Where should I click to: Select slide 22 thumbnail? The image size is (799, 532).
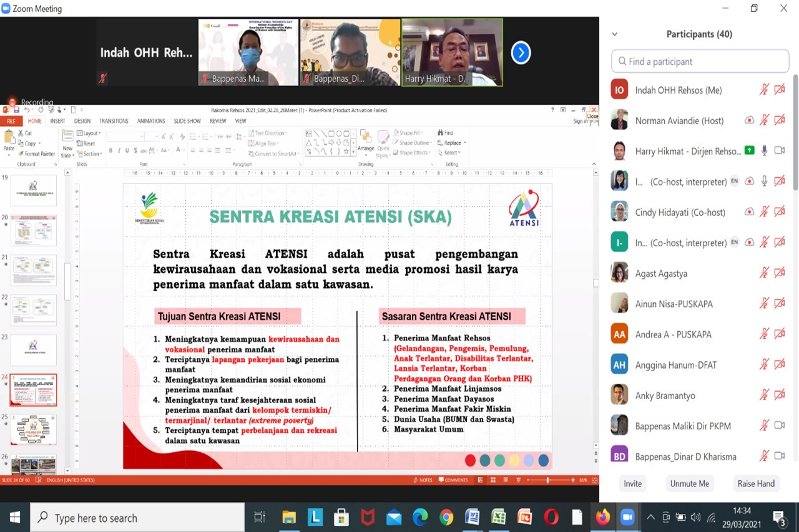[x=33, y=310]
